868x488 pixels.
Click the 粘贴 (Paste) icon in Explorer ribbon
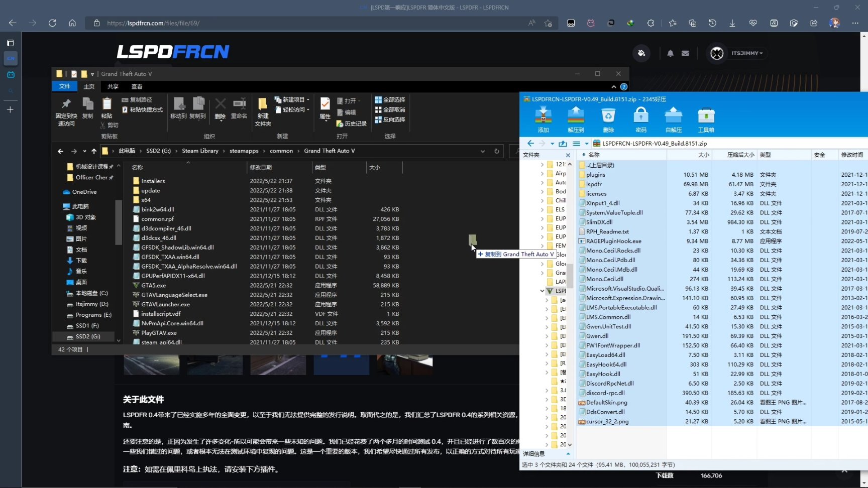106,103
